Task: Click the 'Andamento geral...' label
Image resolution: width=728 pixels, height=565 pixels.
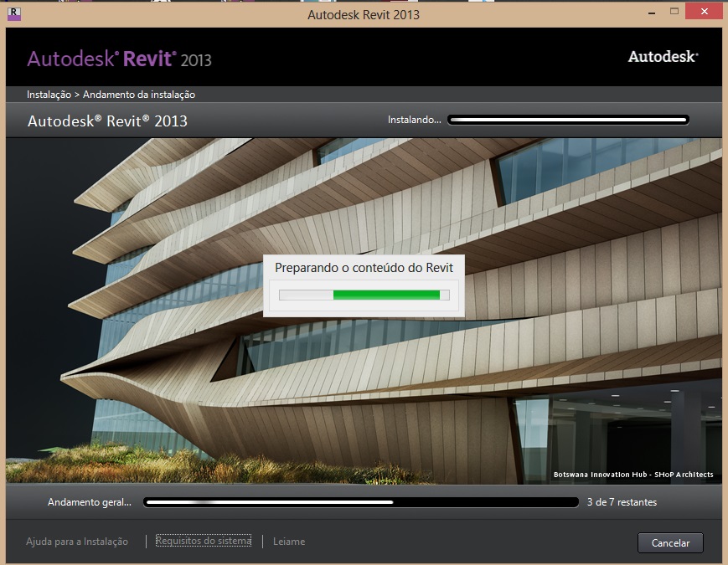Action: tap(89, 502)
